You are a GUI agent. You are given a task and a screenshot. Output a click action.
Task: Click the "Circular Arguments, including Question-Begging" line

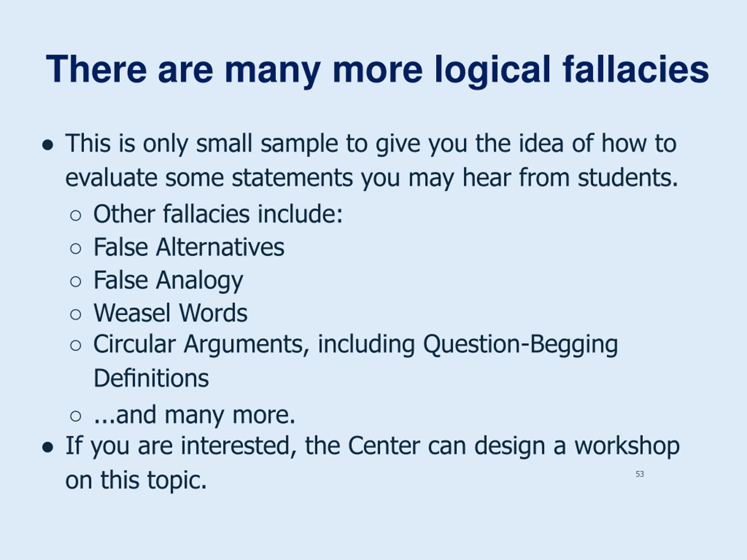click(355, 344)
